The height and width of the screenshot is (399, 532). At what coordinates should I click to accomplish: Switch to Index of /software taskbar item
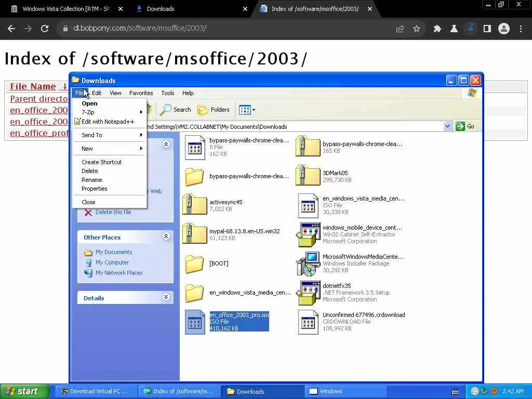pyautogui.click(x=180, y=391)
